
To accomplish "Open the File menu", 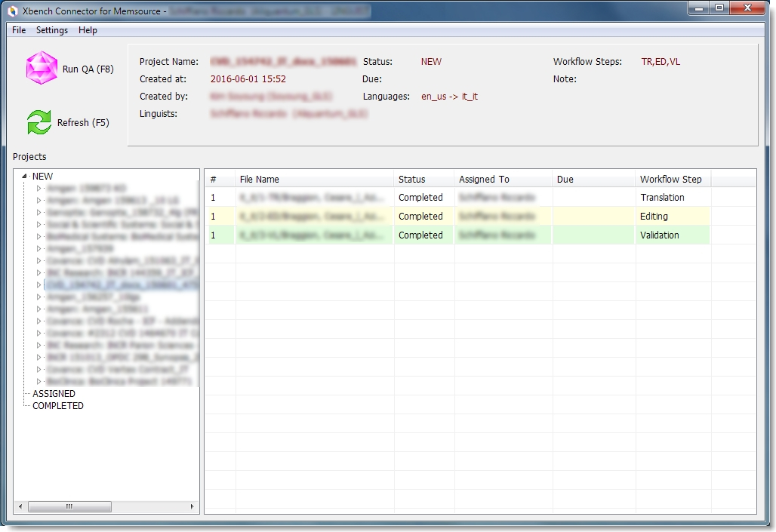I will 19,30.
